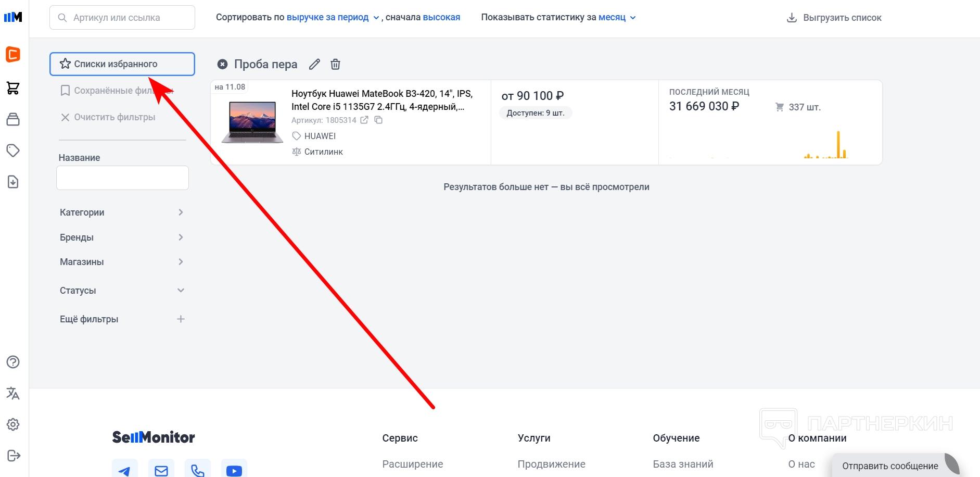980x477 pixels.
Task: Close the Проба пера list with X icon
Action: click(x=222, y=64)
